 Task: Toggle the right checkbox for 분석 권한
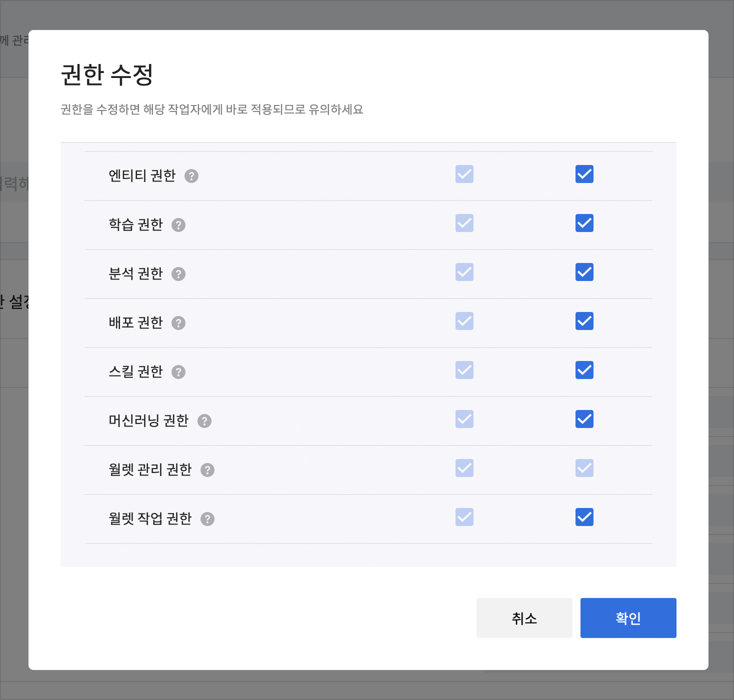click(x=584, y=272)
